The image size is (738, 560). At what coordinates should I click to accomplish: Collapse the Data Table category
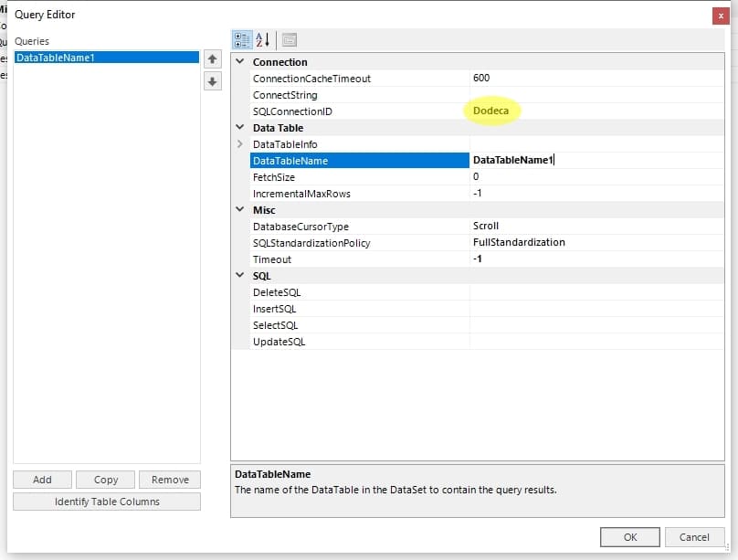point(240,128)
